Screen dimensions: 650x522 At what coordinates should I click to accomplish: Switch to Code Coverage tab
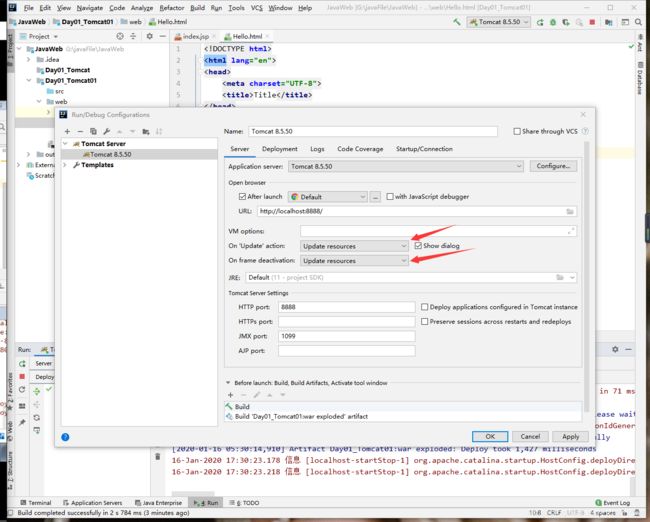pyautogui.click(x=360, y=149)
